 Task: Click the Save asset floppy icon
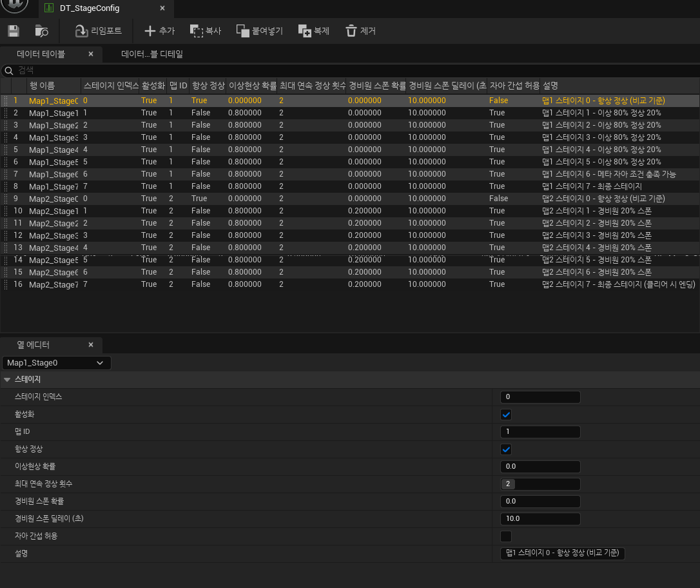click(x=14, y=31)
